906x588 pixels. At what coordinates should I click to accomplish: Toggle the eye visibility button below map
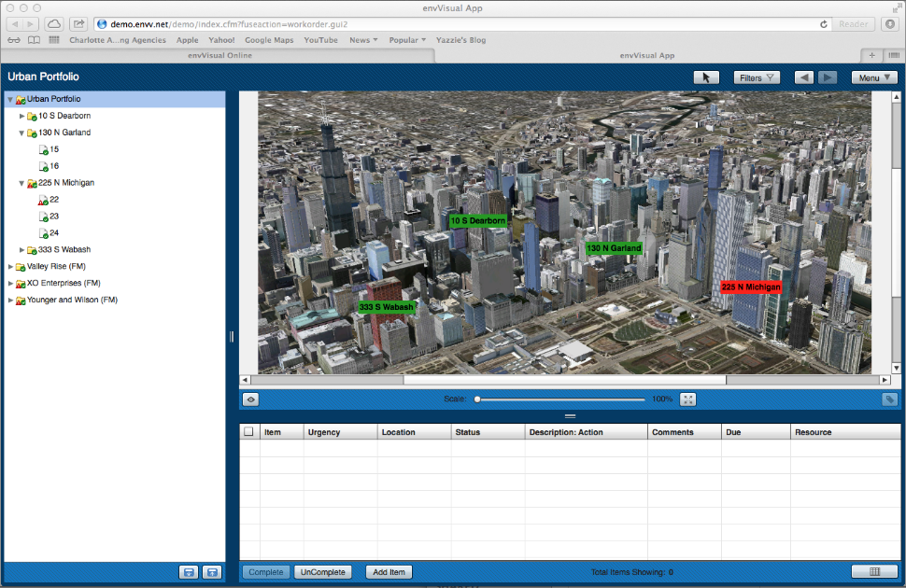click(250, 399)
